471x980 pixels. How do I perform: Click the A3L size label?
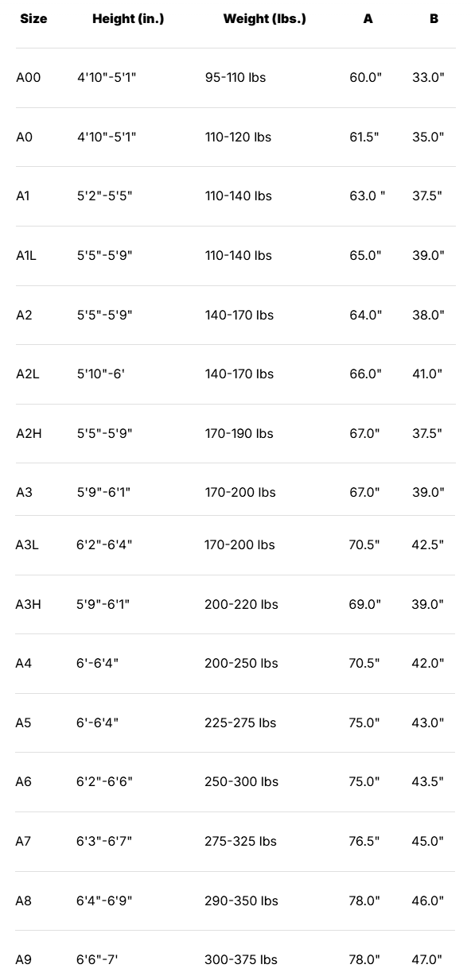coord(27,544)
